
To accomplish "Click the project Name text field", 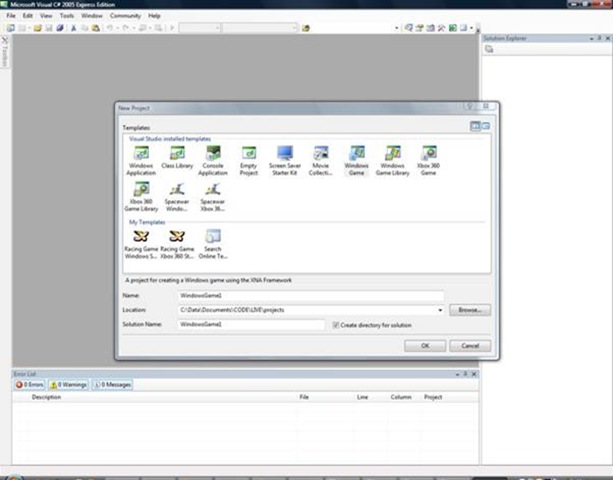I will point(310,297).
